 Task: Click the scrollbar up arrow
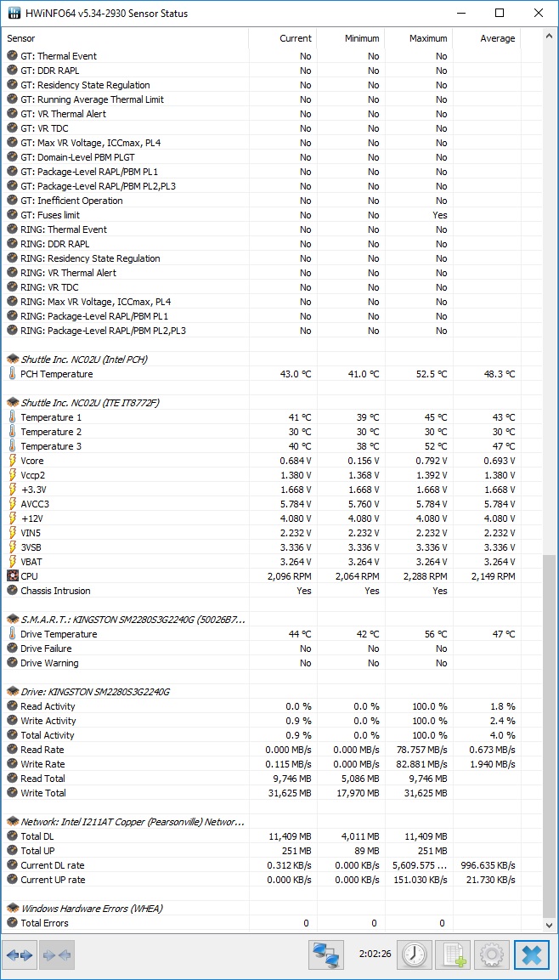pyautogui.click(x=550, y=36)
